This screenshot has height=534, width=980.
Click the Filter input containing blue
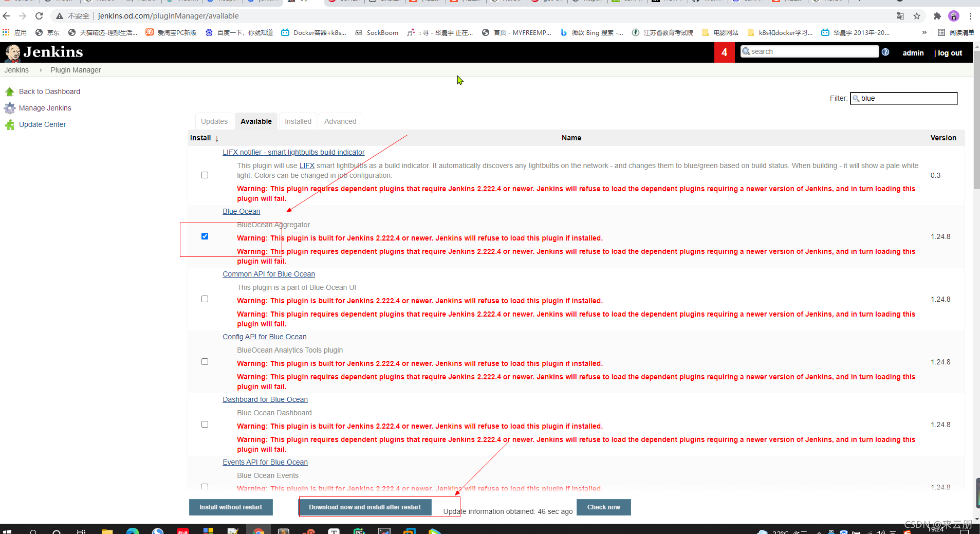click(x=904, y=98)
